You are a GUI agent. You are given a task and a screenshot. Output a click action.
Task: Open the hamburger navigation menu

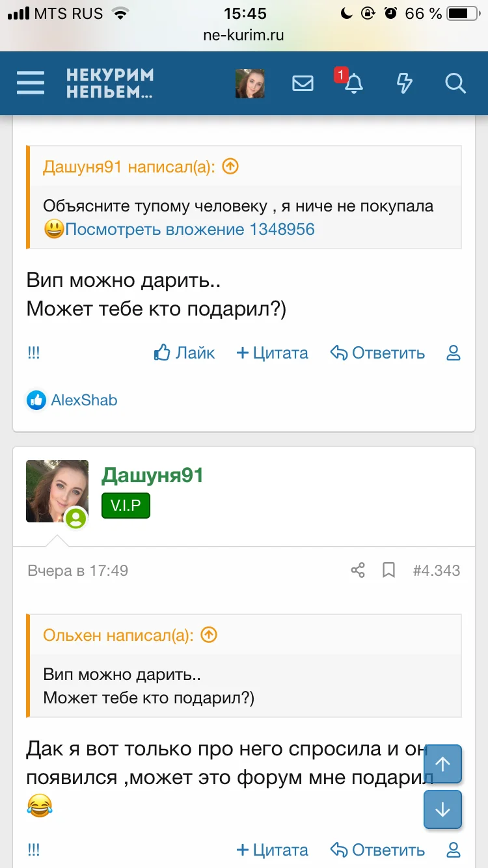tap(31, 83)
